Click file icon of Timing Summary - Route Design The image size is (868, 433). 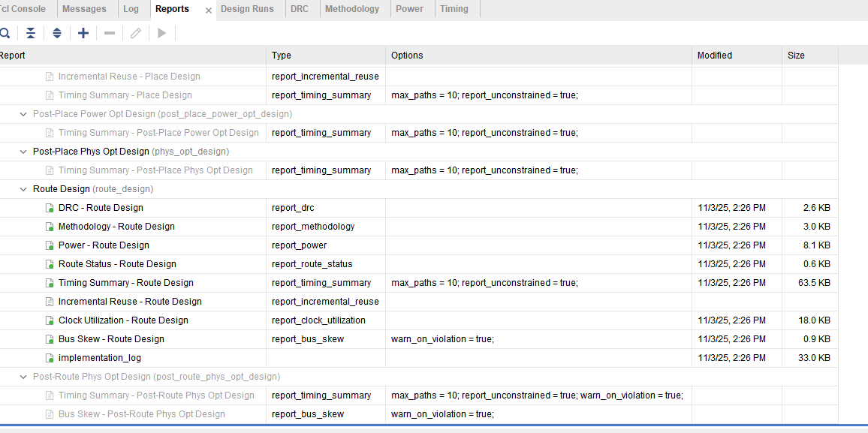50,283
